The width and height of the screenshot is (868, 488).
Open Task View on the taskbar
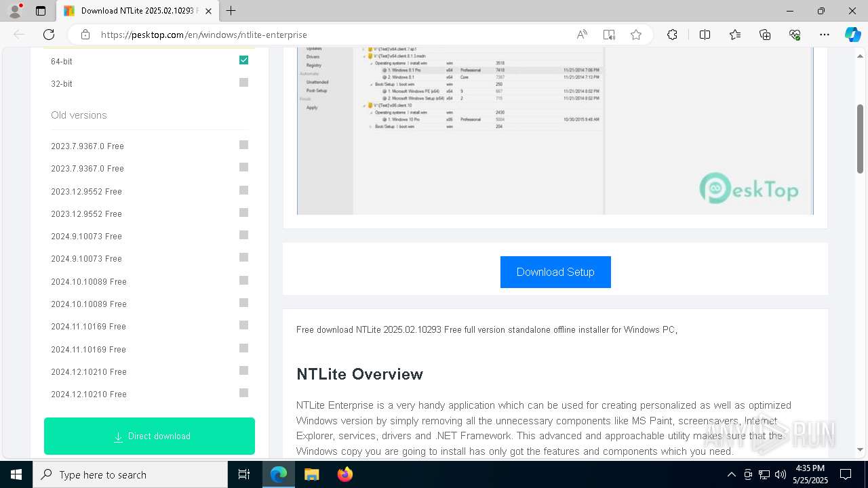pos(244,474)
